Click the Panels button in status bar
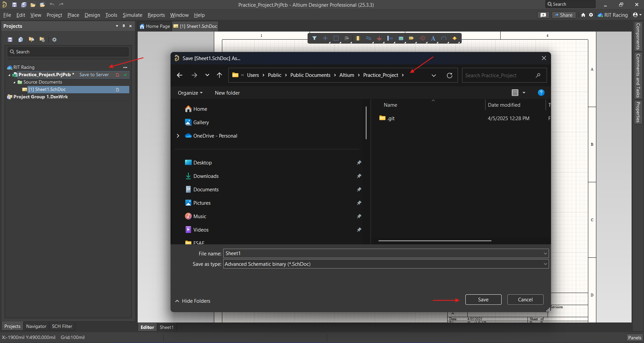 click(635, 338)
